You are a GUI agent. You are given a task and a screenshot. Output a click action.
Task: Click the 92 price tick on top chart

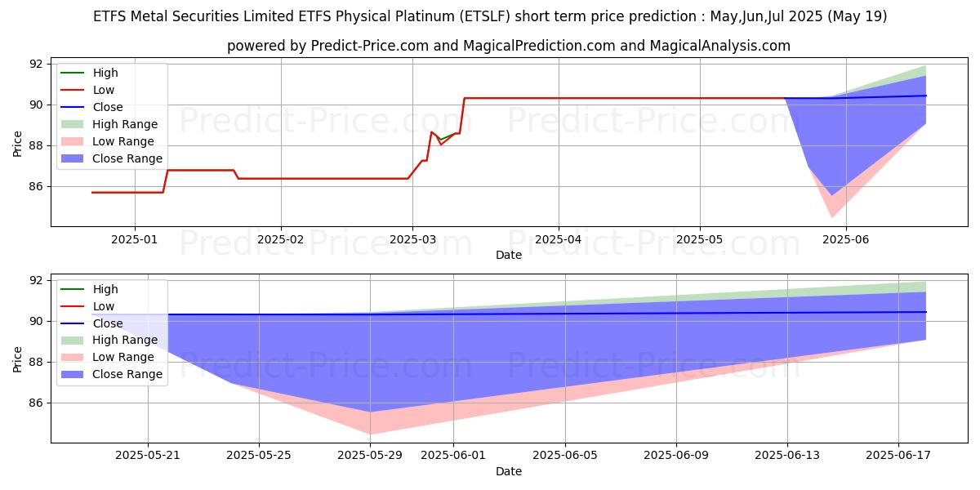tap(36, 64)
